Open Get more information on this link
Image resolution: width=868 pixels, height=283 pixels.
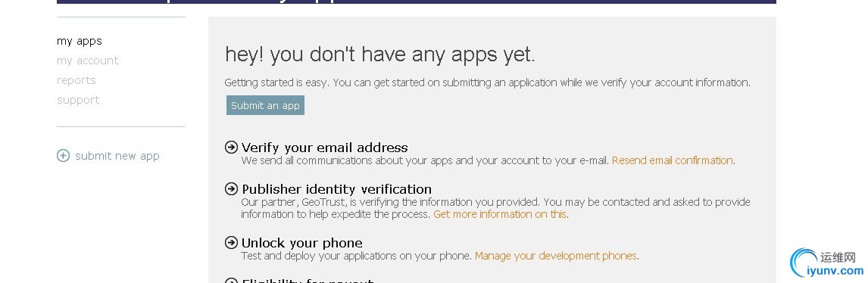point(500,214)
